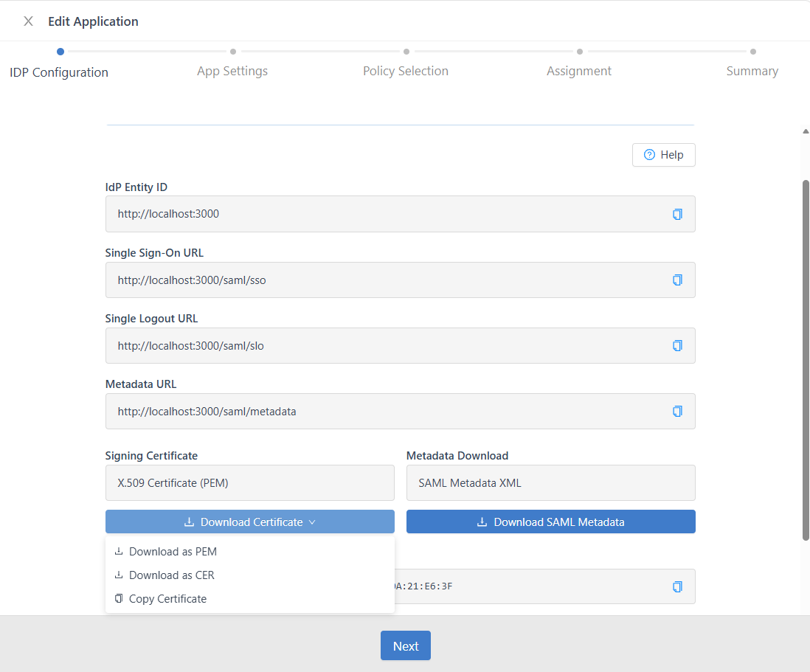Copy the Metadata URL
This screenshot has height=672, width=810.
677,411
